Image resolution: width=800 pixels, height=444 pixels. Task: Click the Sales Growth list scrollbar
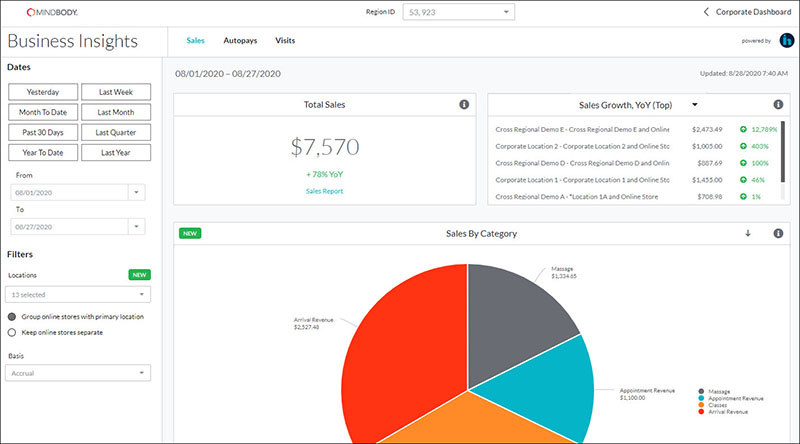point(783,152)
